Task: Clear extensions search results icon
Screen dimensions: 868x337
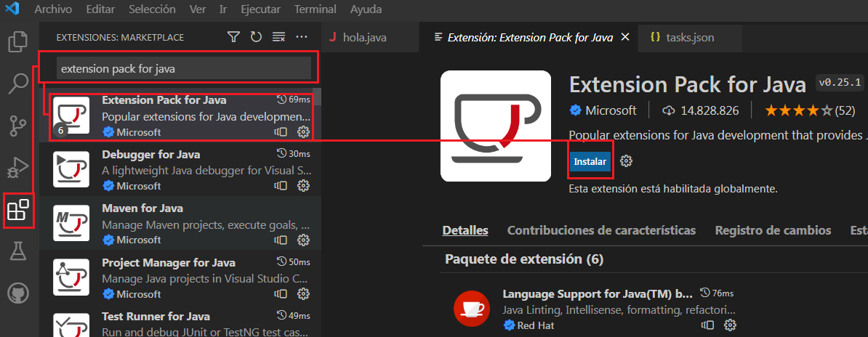Action: (x=278, y=37)
